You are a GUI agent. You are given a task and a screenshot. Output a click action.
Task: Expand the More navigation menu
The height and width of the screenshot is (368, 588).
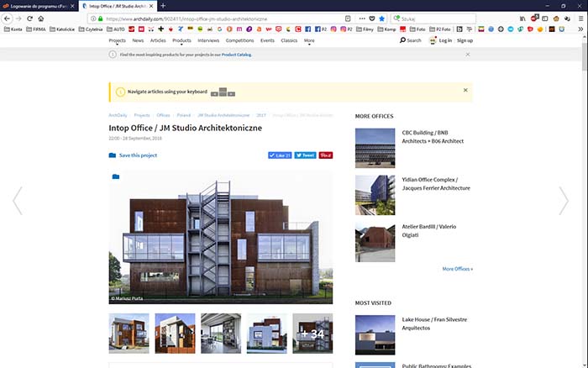tap(309, 40)
